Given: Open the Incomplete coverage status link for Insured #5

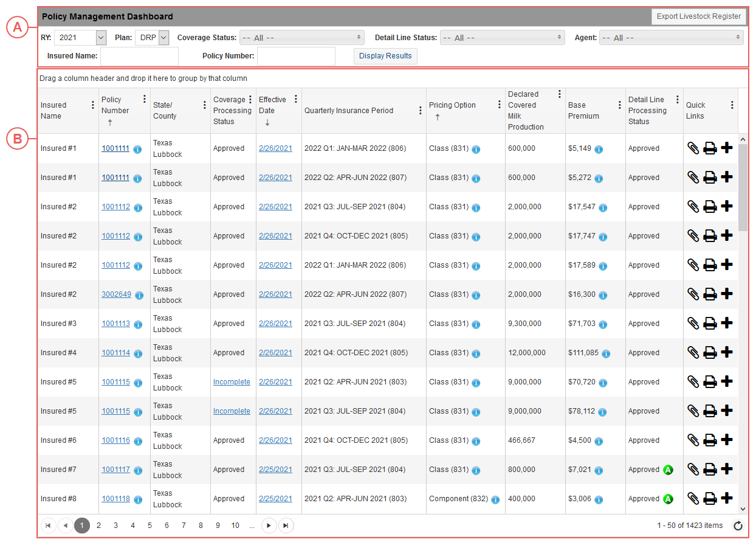Looking at the screenshot, I should [232, 381].
